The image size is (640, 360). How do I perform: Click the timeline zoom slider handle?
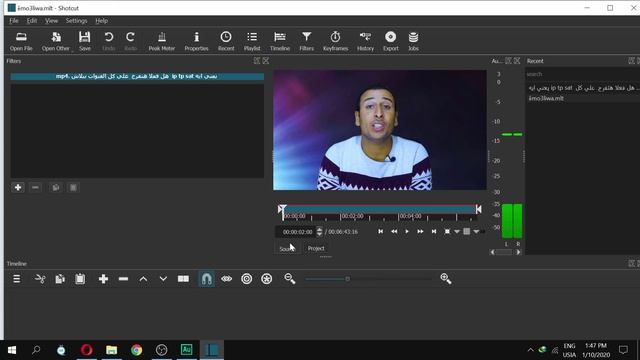click(347, 279)
